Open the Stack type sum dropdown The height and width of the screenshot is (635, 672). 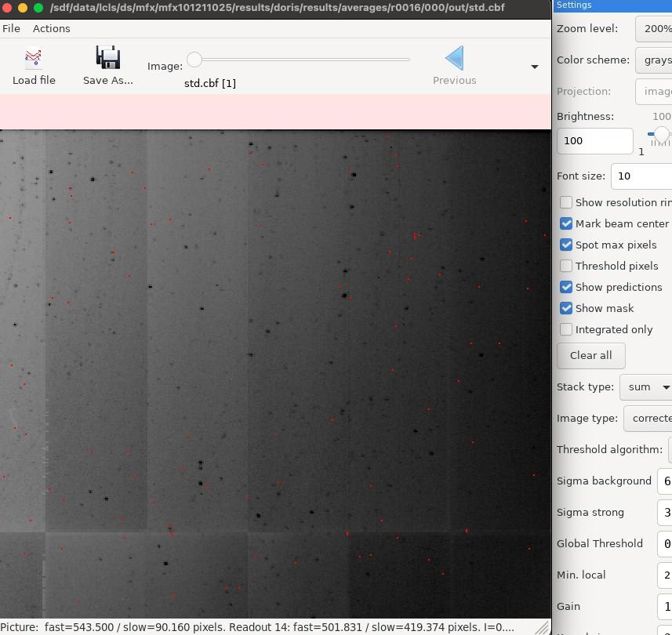pos(646,387)
